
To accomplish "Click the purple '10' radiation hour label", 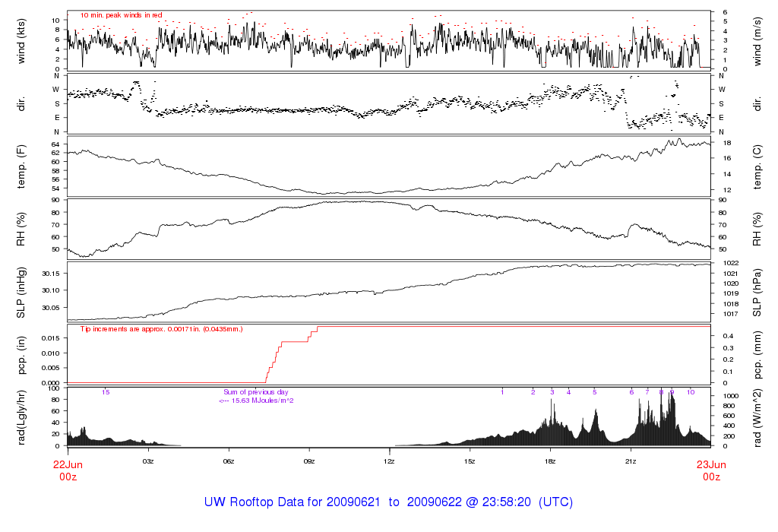I will 691,392.
